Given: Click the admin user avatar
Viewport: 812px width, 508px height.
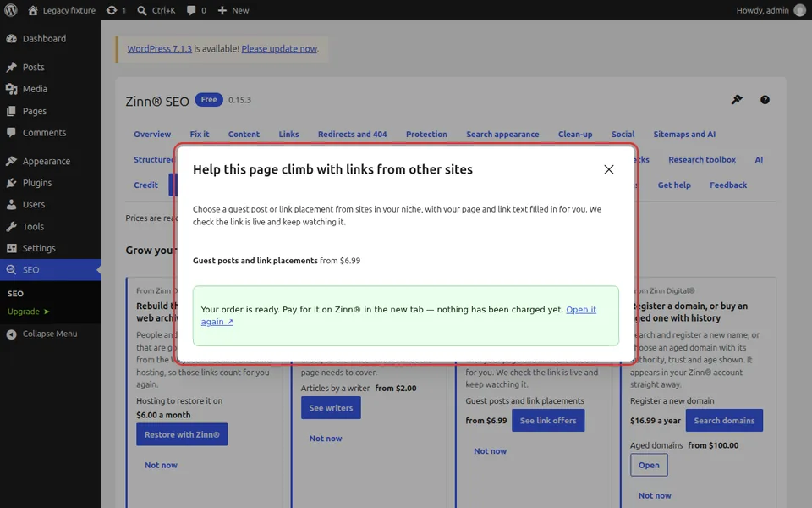Looking at the screenshot, I should (800, 10).
